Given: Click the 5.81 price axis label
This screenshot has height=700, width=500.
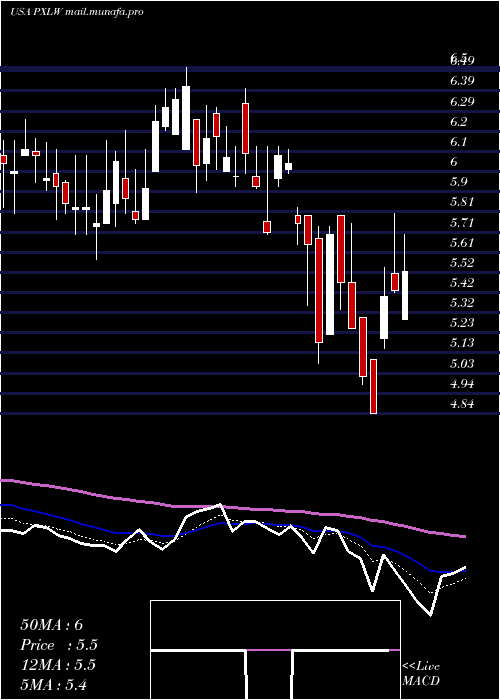Looking at the screenshot, I should 462,202.
